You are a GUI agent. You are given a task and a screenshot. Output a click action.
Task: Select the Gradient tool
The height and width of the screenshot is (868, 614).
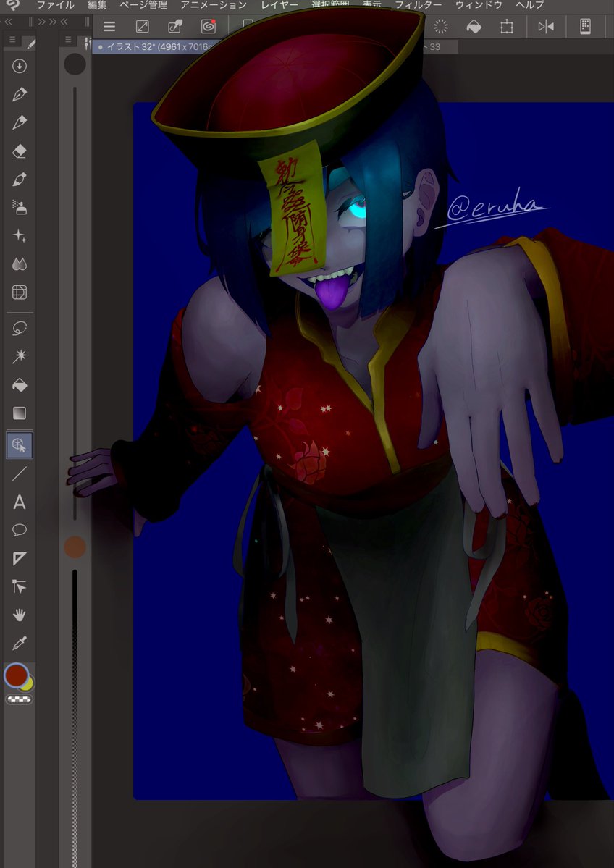pos(20,413)
